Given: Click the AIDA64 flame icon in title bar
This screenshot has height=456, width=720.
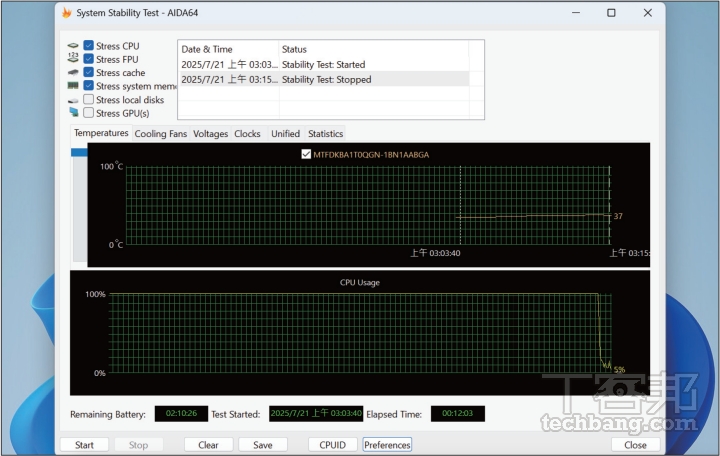Looking at the screenshot, I should pyautogui.click(x=67, y=13).
